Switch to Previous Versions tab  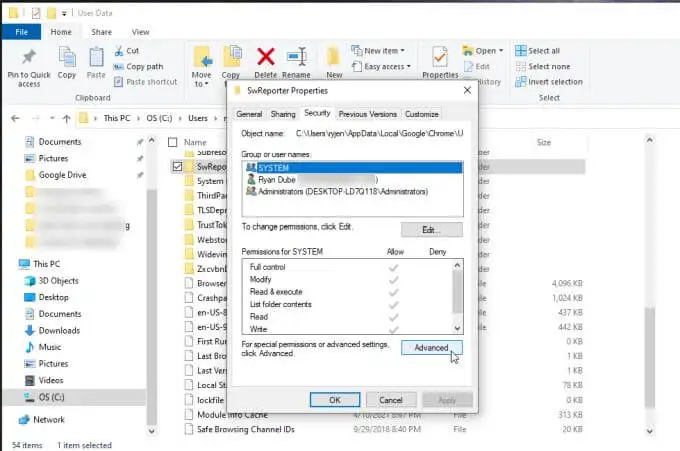[368, 114]
